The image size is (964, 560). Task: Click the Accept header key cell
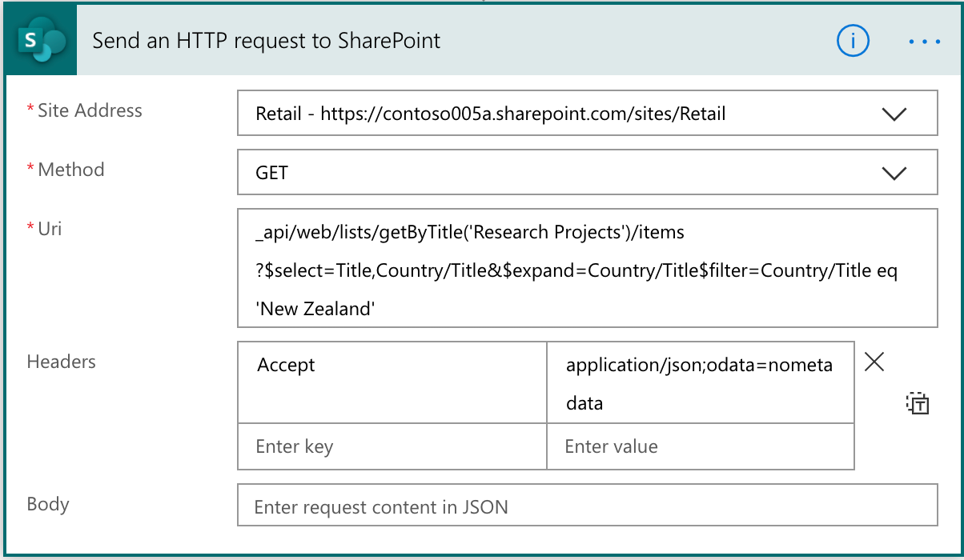(x=392, y=382)
